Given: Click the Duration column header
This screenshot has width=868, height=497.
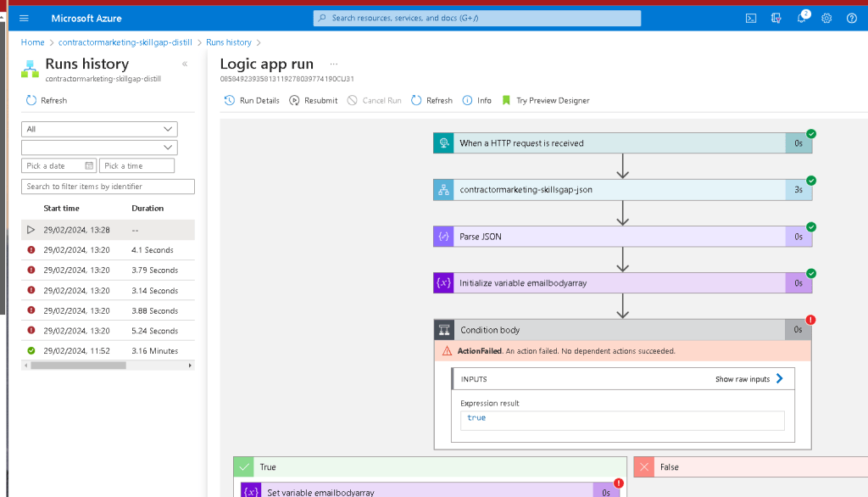Looking at the screenshot, I should tap(147, 209).
